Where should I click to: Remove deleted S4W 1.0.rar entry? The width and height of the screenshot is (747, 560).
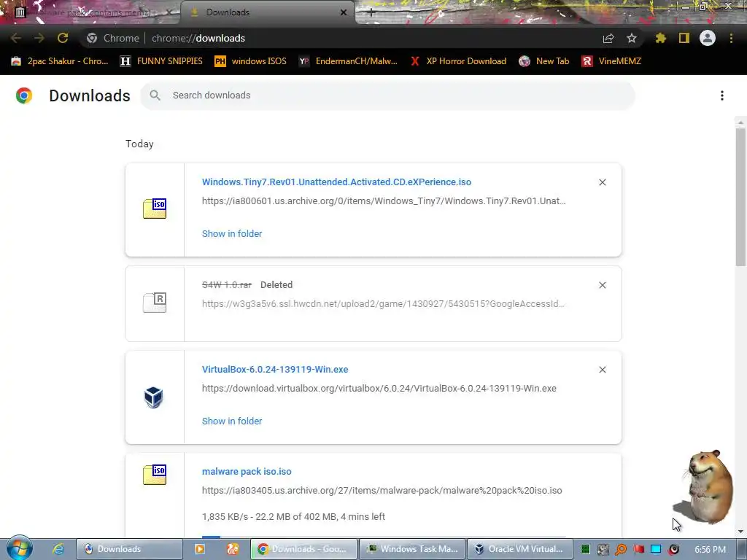(x=602, y=285)
